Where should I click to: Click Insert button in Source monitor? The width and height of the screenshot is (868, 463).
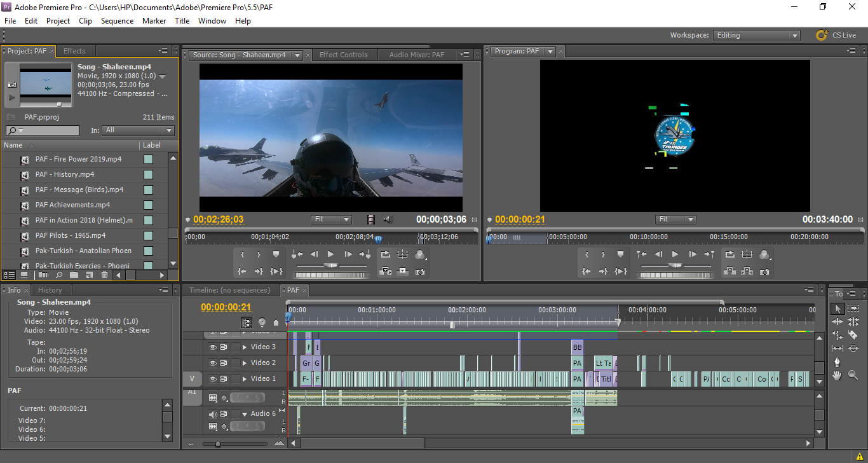386,271
